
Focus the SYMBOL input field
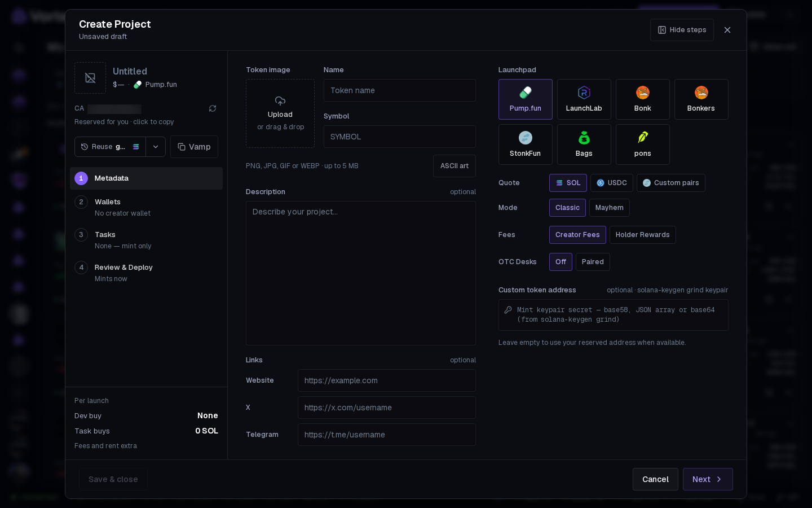(400, 137)
